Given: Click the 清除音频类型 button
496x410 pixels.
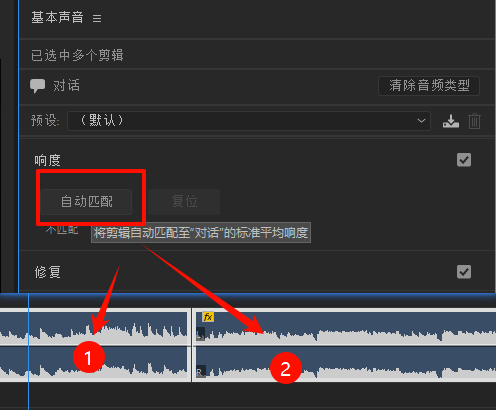Looking at the screenshot, I should 429,86.
